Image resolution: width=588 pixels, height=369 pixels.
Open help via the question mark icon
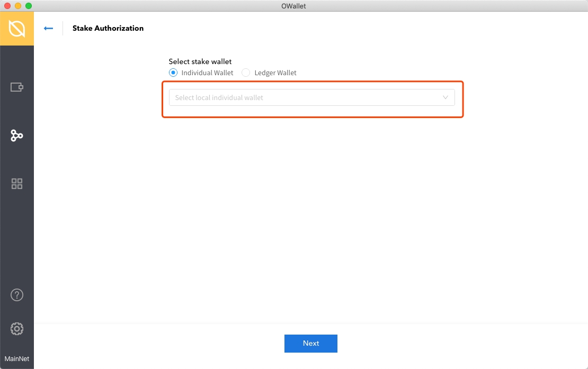click(17, 295)
